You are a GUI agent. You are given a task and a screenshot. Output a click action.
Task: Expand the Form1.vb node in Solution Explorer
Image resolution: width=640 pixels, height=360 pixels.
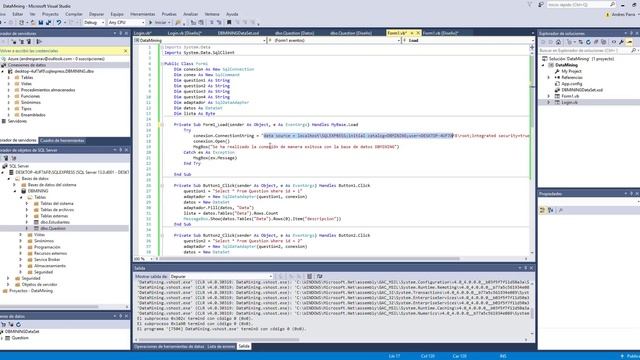(x=549, y=96)
